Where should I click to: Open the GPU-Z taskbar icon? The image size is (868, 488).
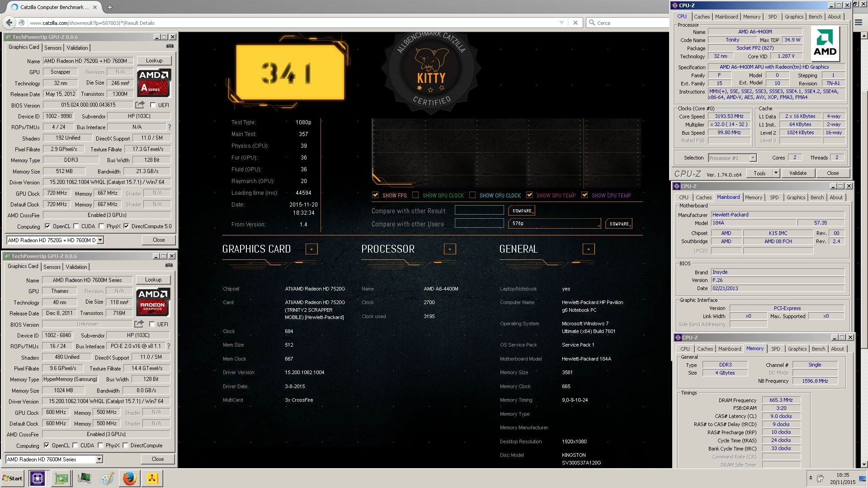(x=61, y=478)
